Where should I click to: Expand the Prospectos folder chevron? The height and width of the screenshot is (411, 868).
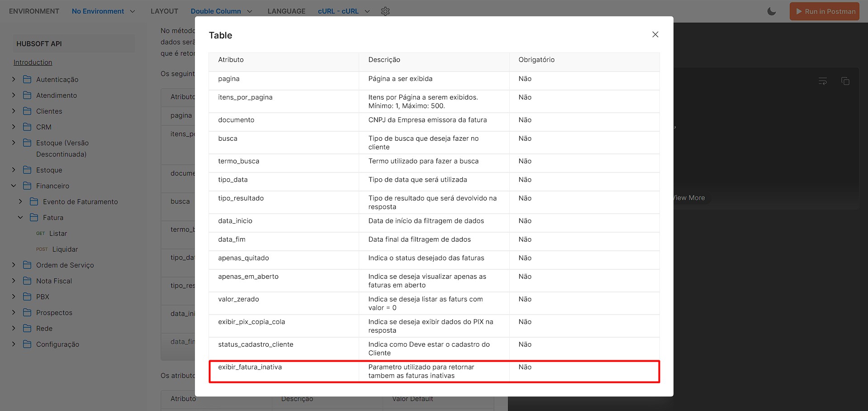[x=14, y=312]
